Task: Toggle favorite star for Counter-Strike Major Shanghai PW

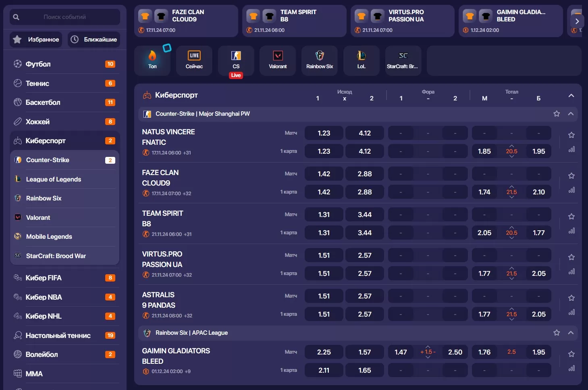Action: tap(557, 114)
